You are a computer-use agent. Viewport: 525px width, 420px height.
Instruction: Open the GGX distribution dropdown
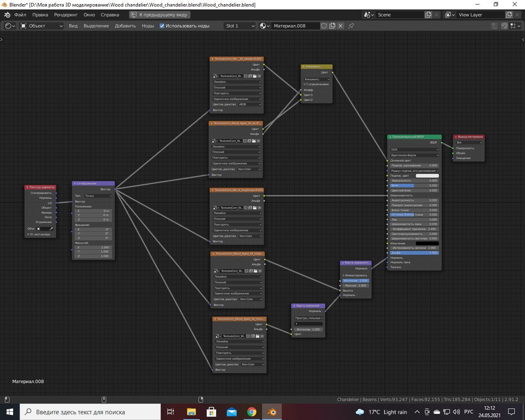414,150
